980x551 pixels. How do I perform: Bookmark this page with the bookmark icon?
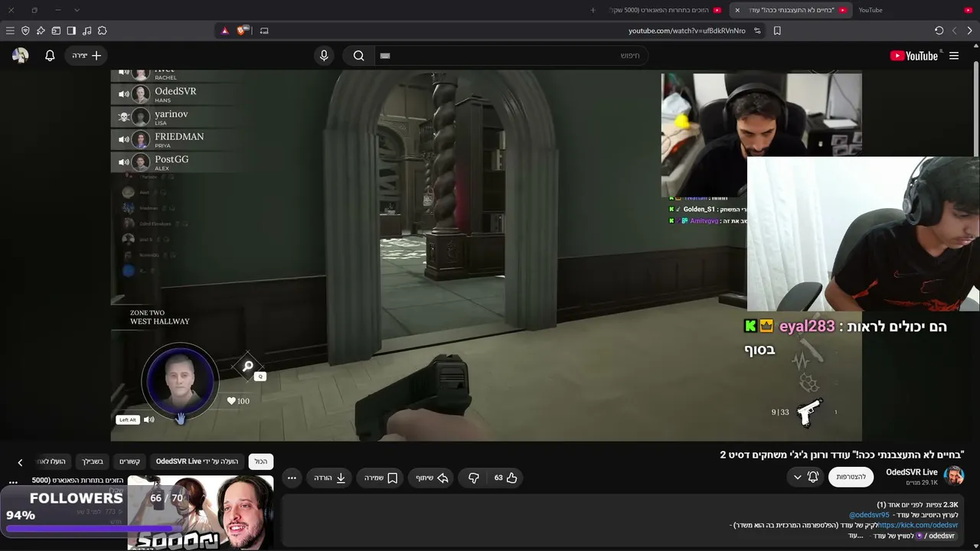pyautogui.click(x=777, y=31)
